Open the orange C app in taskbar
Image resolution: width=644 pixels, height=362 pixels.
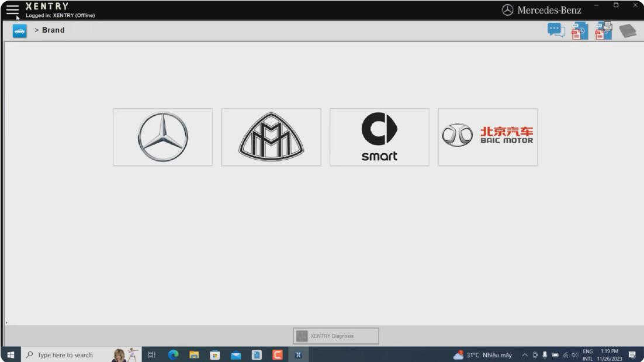[278, 354]
